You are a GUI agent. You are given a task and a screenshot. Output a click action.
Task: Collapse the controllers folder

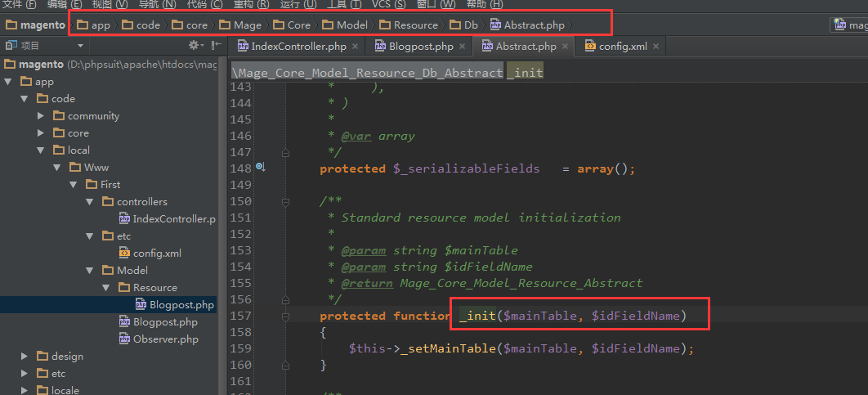(90, 202)
